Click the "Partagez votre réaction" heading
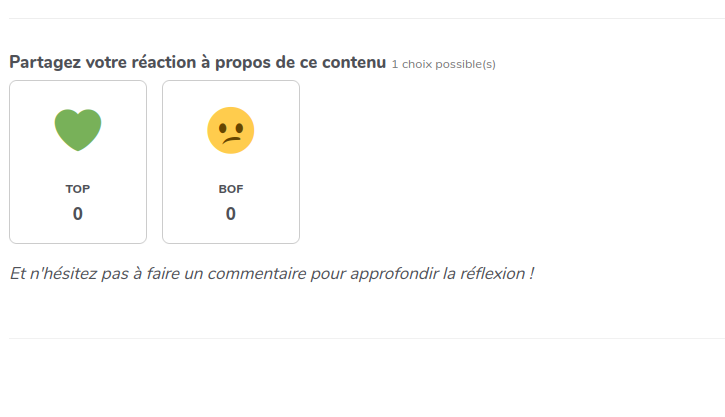Viewport: 725px width, 417px height. 197,62
